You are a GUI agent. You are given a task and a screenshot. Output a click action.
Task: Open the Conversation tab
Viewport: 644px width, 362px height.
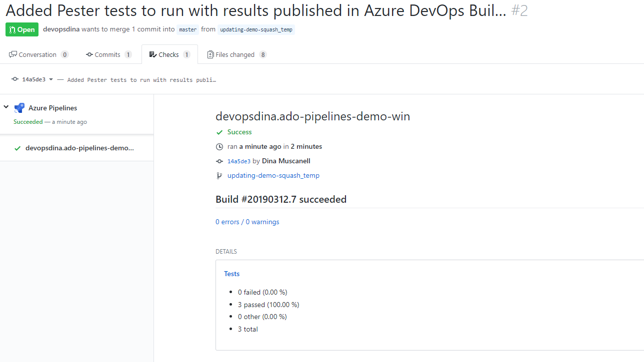(x=38, y=54)
